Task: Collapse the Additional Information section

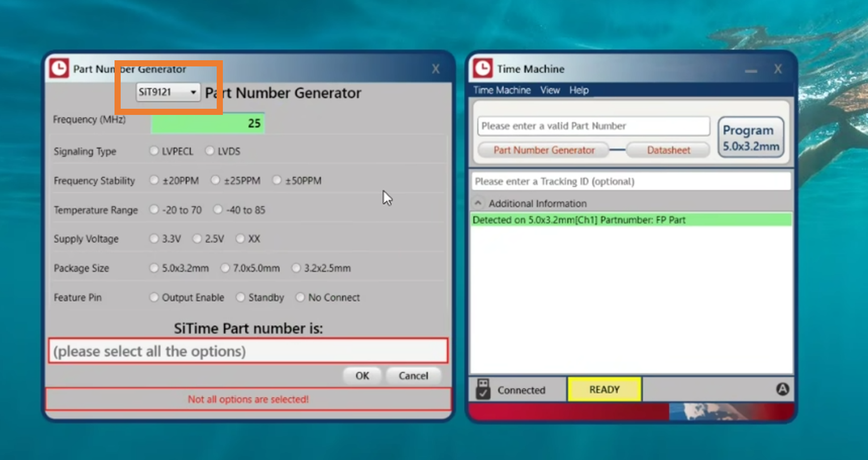Action: tap(478, 203)
